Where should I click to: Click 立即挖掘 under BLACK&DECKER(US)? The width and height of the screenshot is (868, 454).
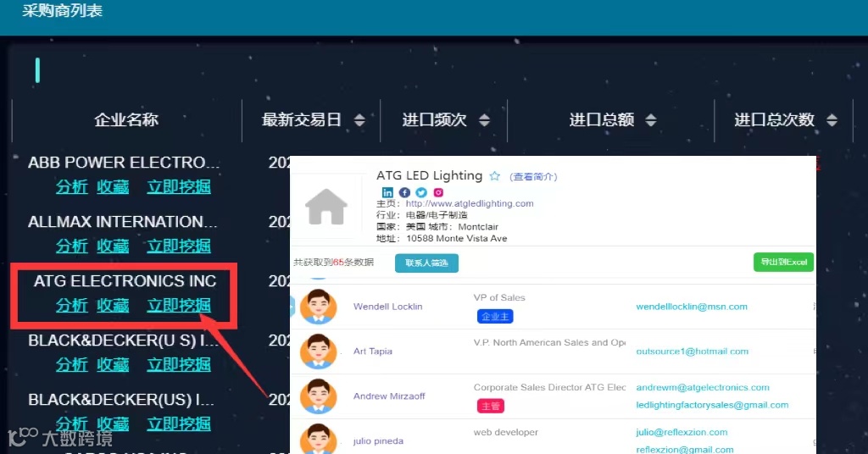click(179, 424)
